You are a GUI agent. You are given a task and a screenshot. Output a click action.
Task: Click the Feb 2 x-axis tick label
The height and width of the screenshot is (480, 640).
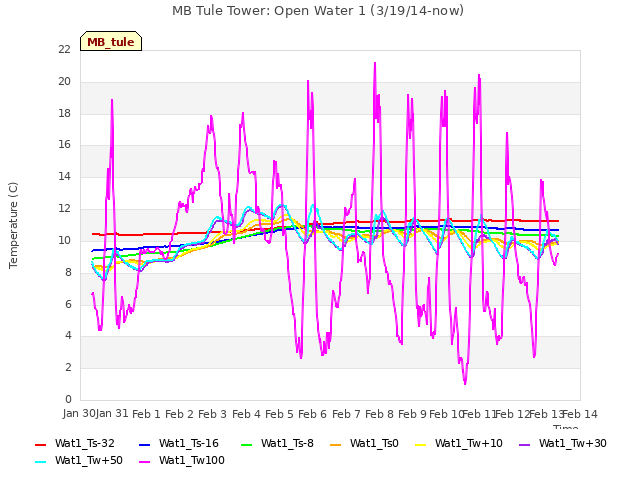coord(179,414)
